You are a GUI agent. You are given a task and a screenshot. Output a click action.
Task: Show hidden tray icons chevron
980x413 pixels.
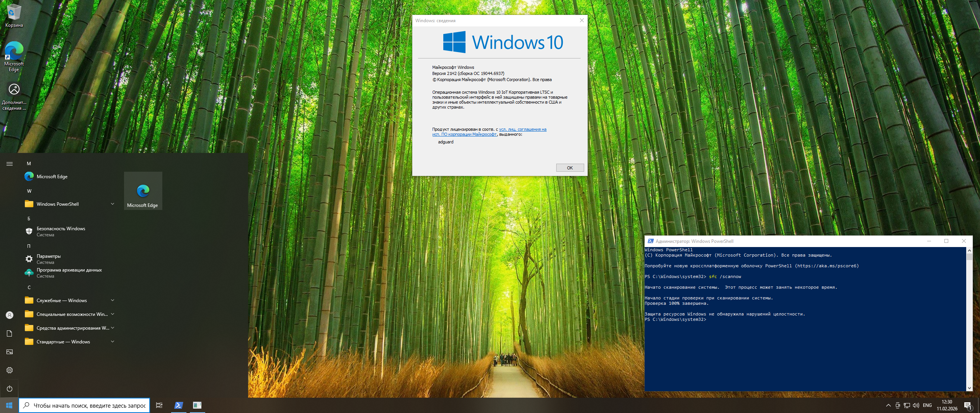[888, 405]
